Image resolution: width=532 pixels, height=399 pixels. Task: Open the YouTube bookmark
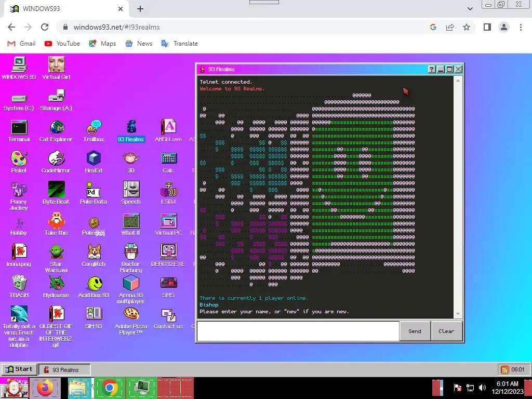pos(62,44)
